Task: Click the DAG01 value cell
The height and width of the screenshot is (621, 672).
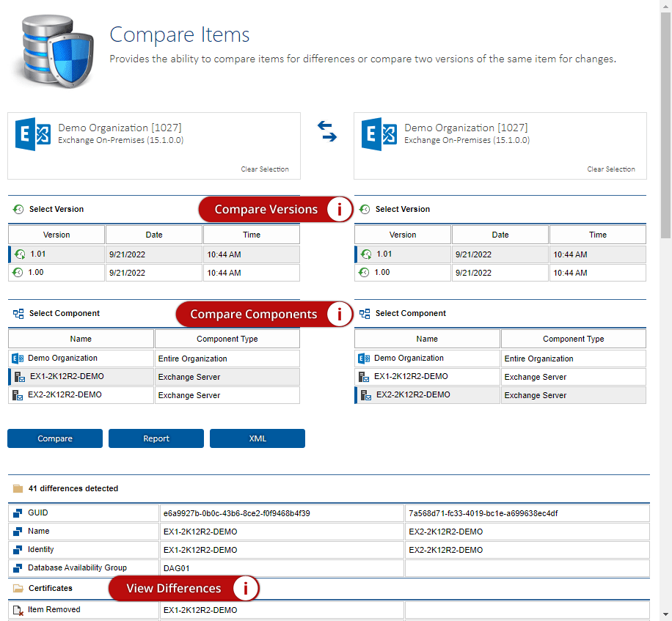Action: [x=282, y=568]
